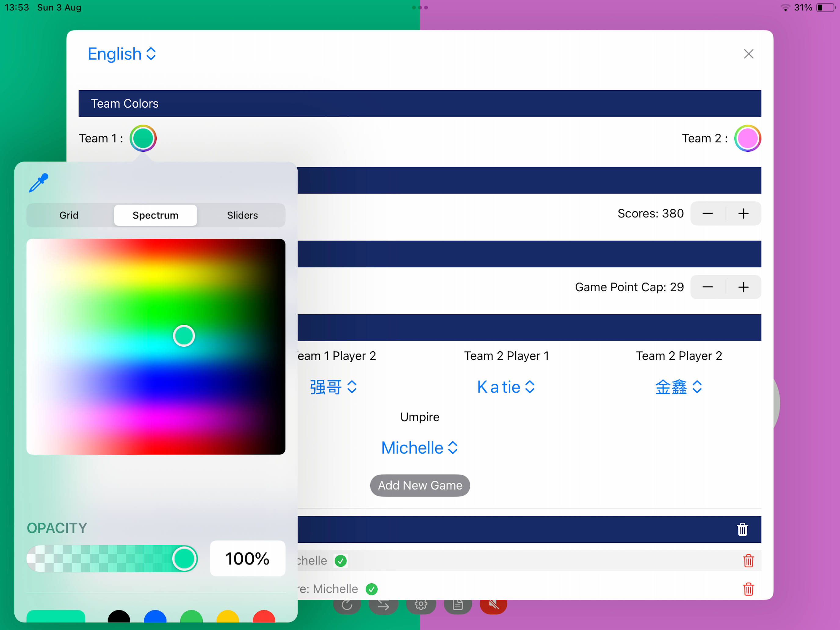Tap the battery indicator in status bar

click(826, 8)
